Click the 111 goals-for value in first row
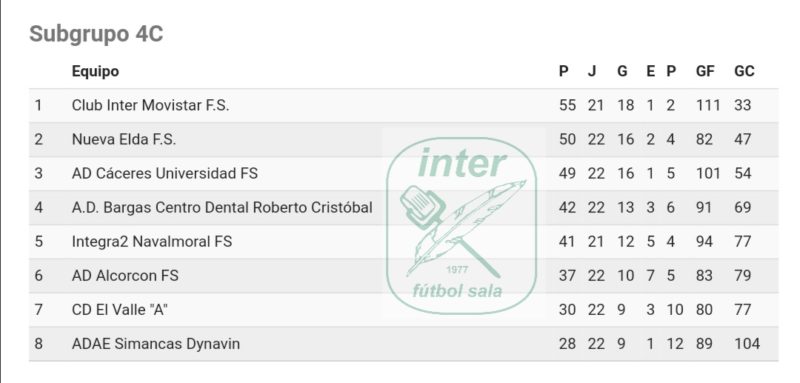The height and width of the screenshot is (383, 800). point(708,105)
